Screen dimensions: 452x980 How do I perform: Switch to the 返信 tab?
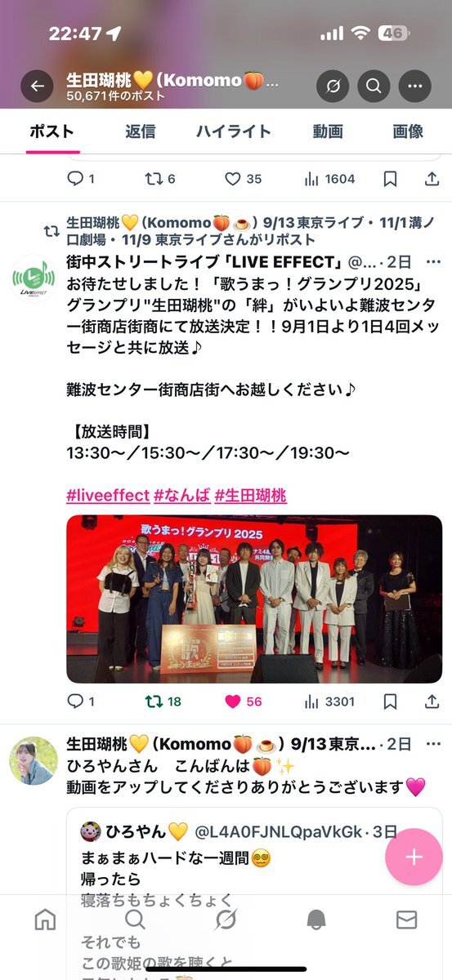pyautogui.click(x=141, y=131)
